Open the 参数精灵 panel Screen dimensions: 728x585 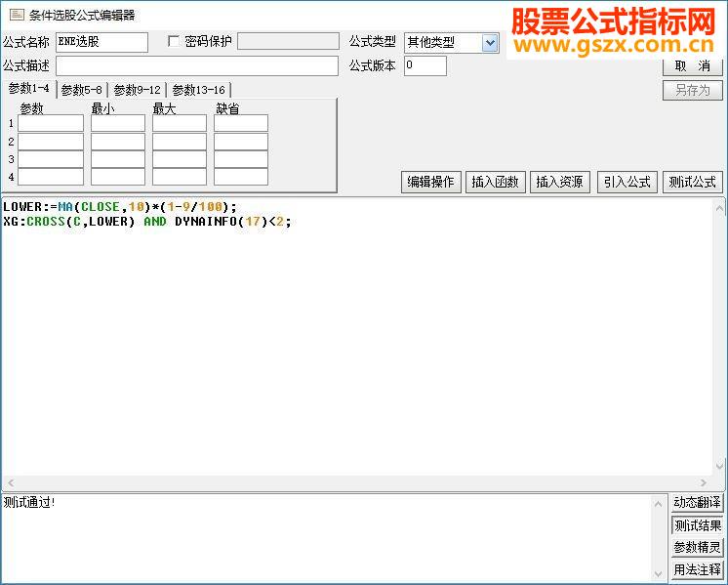pyautogui.click(x=698, y=547)
